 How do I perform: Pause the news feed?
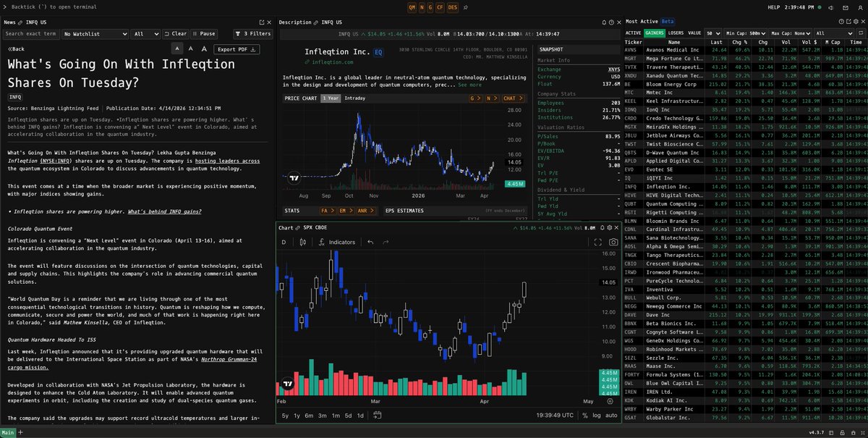[x=205, y=33]
